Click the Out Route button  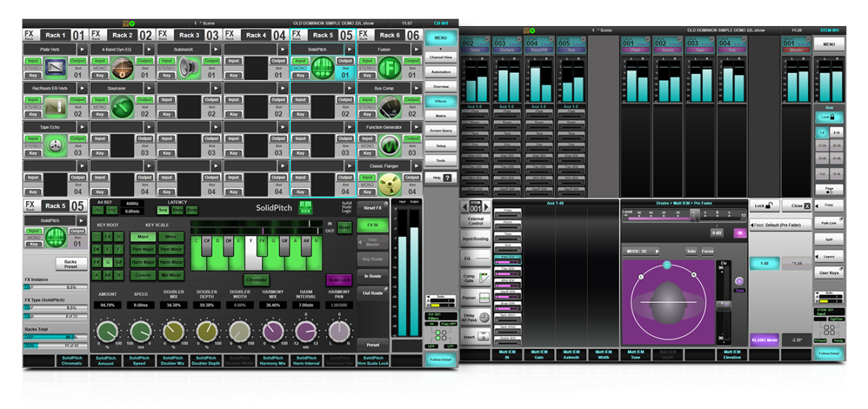(x=373, y=293)
